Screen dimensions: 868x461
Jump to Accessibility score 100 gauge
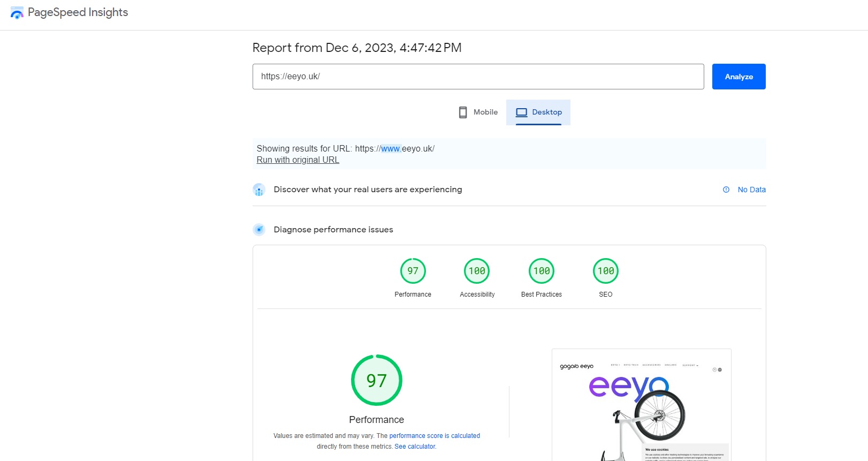point(477,271)
